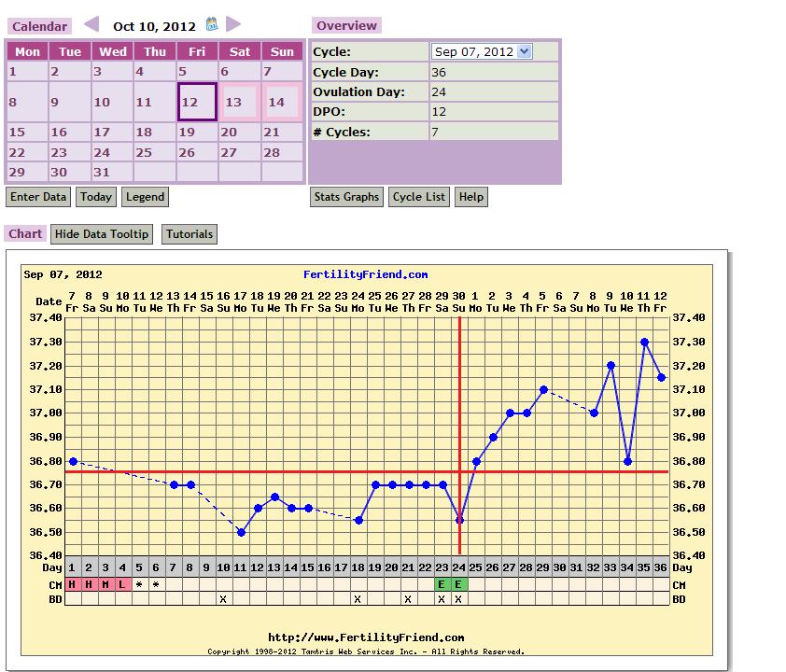Click the Enter Data button

point(38,197)
